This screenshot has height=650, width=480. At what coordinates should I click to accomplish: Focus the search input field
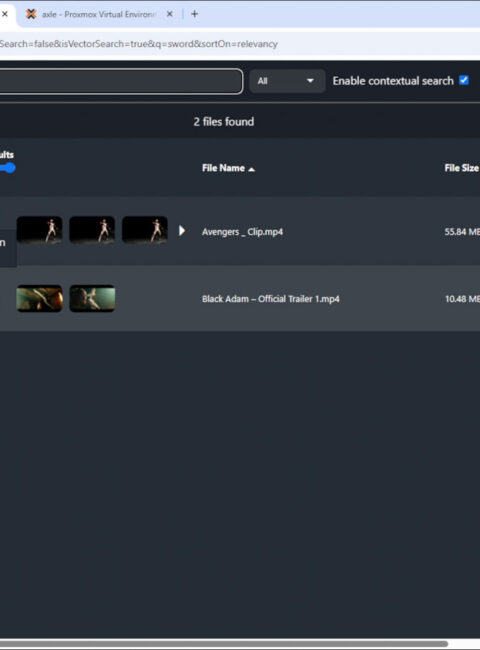pyautogui.click(x=121, y=81)
